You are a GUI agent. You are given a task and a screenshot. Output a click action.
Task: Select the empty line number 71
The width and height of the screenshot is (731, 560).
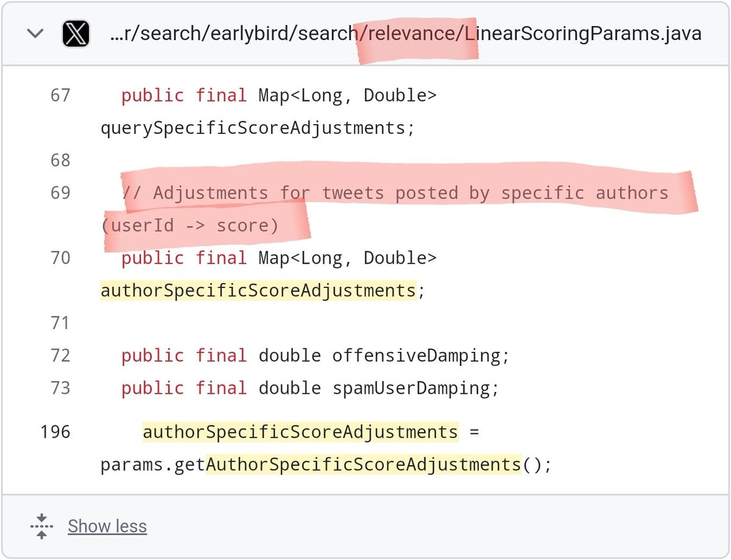(x=60, y=323)
